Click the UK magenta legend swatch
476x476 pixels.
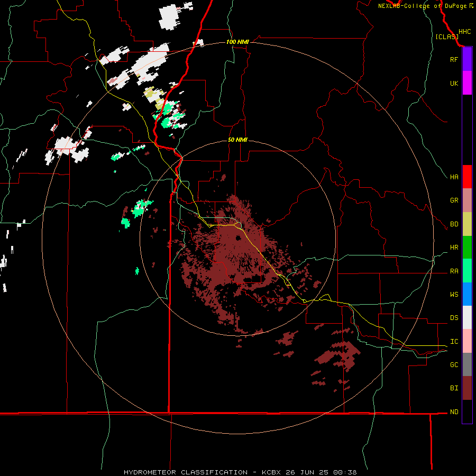[x=467, y=83]
